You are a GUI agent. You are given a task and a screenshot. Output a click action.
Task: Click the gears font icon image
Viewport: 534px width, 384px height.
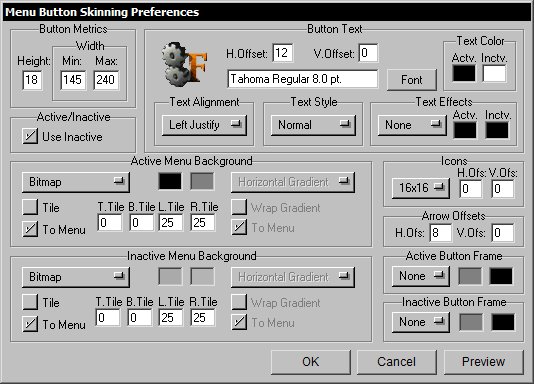click(x=184, y=64)
